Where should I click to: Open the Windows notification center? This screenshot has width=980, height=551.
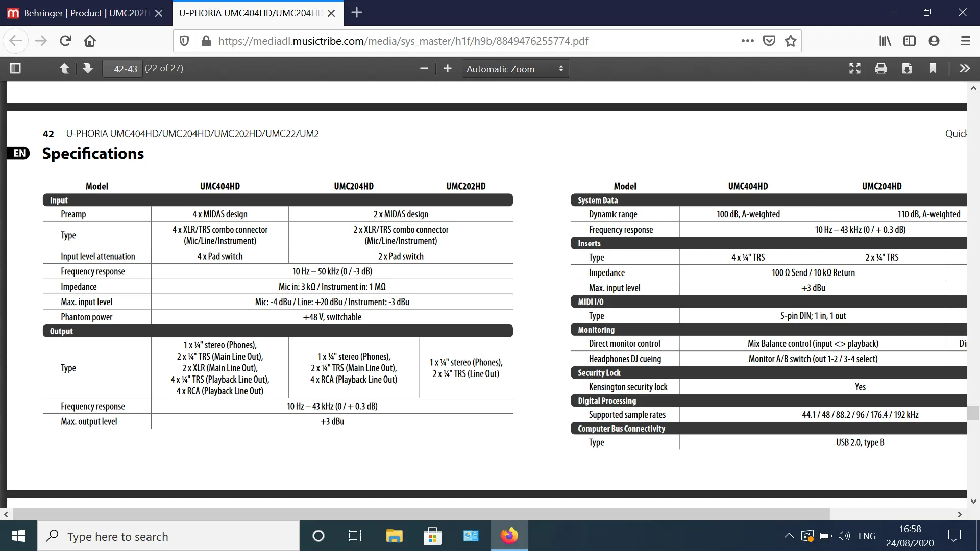click(954, 536)
